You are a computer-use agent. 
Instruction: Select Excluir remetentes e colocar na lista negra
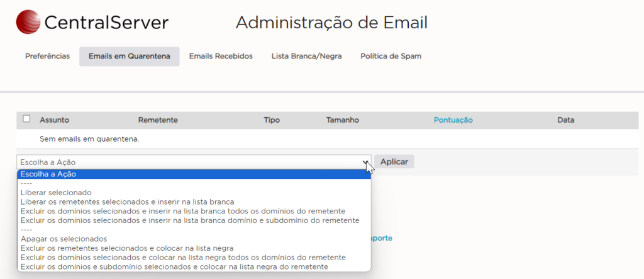126,248
